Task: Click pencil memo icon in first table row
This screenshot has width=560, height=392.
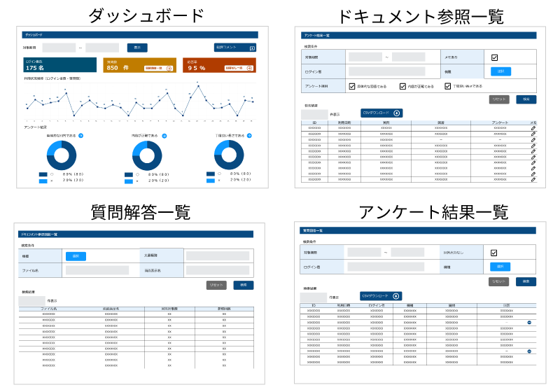Action: pyautogui.click(x=533, y=129)
